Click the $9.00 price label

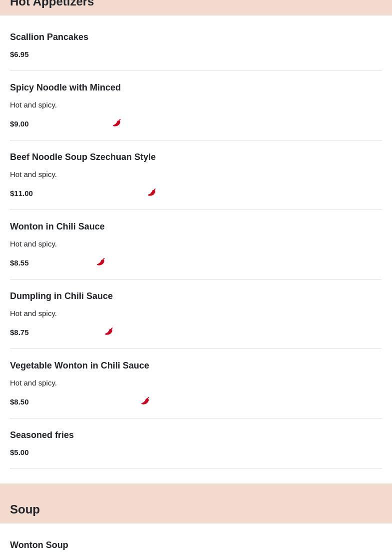19,123
